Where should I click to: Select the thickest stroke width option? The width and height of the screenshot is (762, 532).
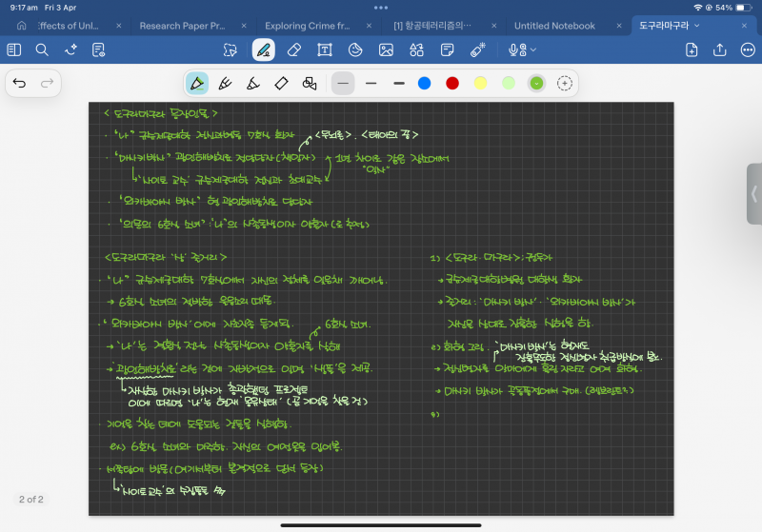(x=398, y=84)
